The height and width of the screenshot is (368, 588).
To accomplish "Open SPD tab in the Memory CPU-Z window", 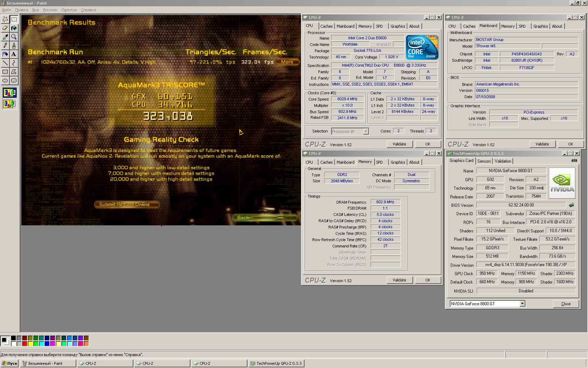I will (379, 162).
